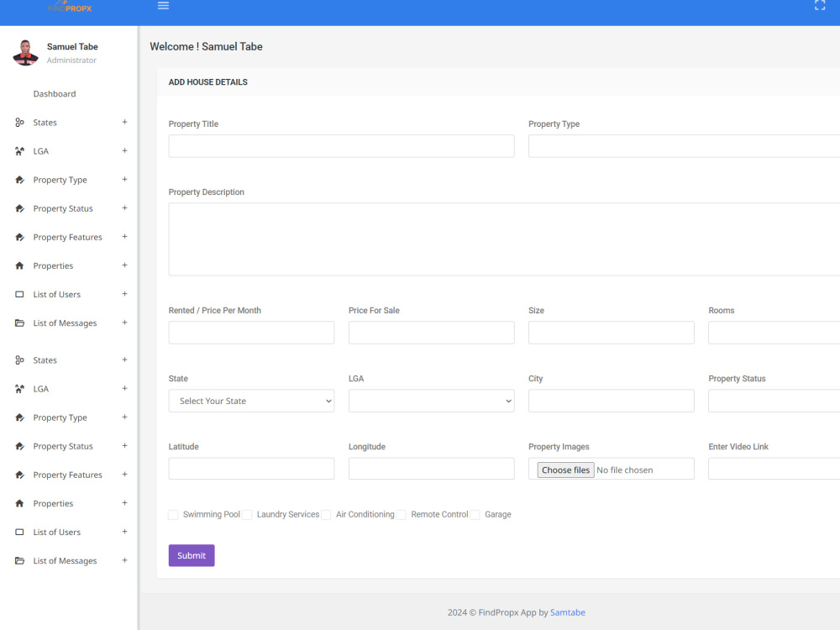
Task: Open Samuel Tabe's profile avatar
Action: pyautogui.click(x=26, y=52)
